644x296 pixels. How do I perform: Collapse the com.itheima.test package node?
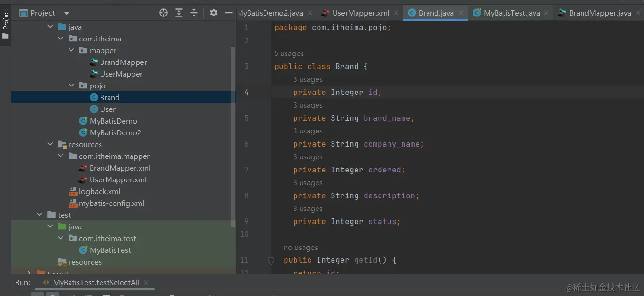61,239
